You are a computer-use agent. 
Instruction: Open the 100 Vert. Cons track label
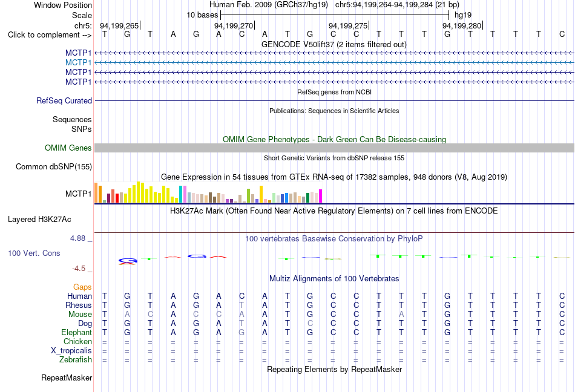[x=34, y=253]
